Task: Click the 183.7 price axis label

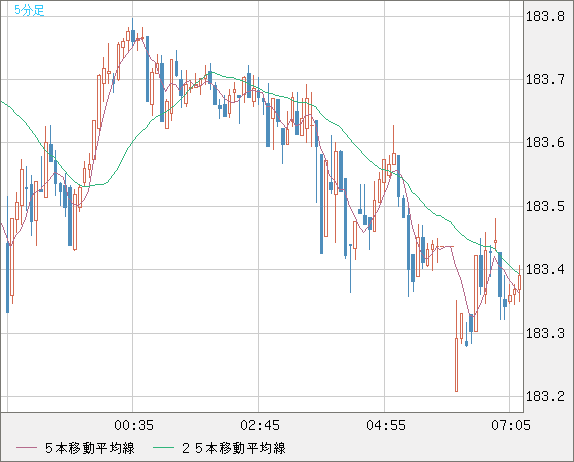Action: [x=545, y=79]
